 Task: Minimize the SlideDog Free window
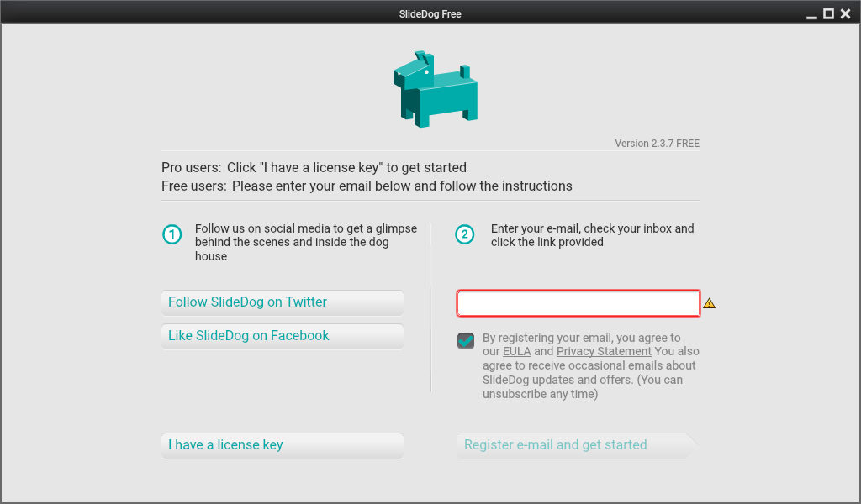pyautogui.click(x=811, y=13)
